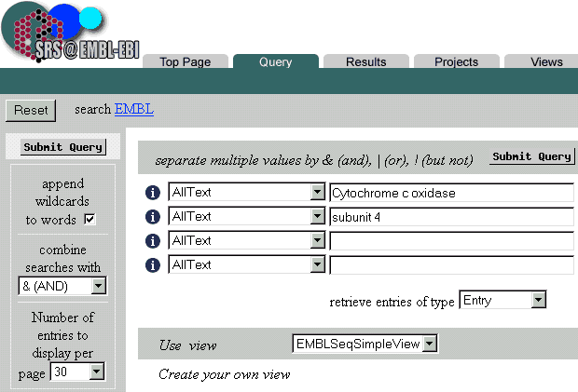Switch to the Top Page tab
Screen dimensions: 578x392
(186, 61)
